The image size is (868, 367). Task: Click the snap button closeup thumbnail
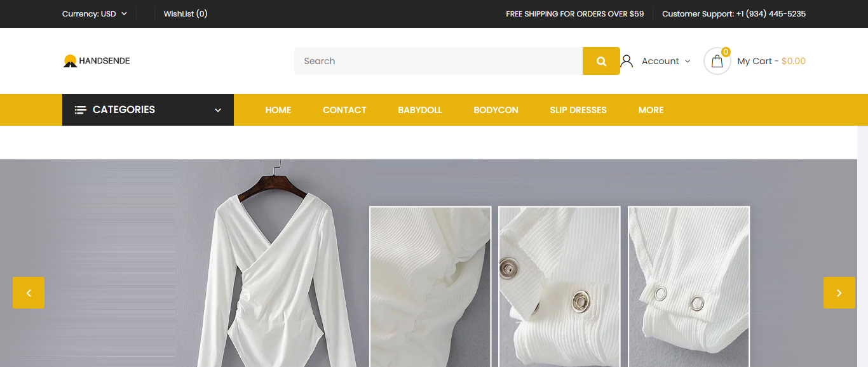559,286
